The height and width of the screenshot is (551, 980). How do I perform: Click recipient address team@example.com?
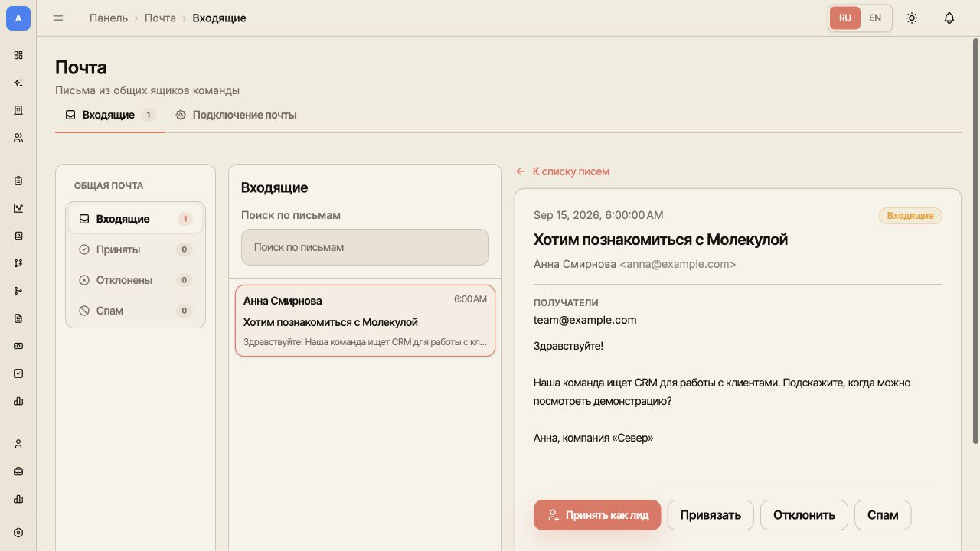pyautogui.click(x=585, y=320)
